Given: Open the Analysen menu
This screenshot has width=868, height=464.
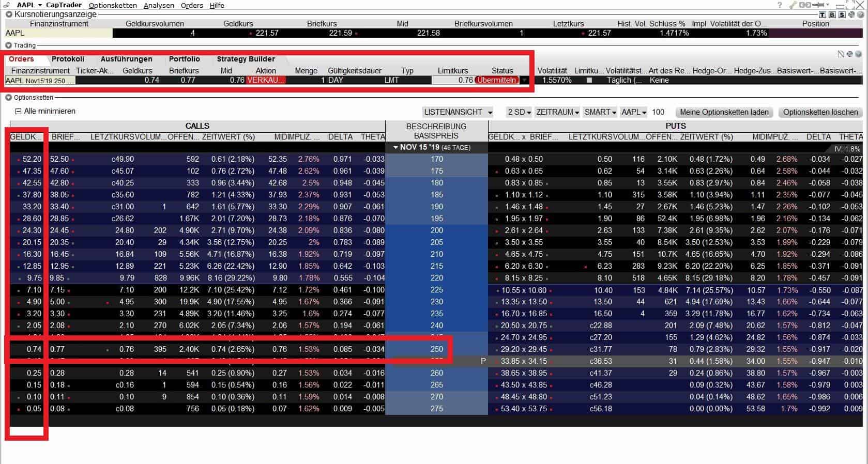Looking at the screenshot, I should (x=159, y=5).
